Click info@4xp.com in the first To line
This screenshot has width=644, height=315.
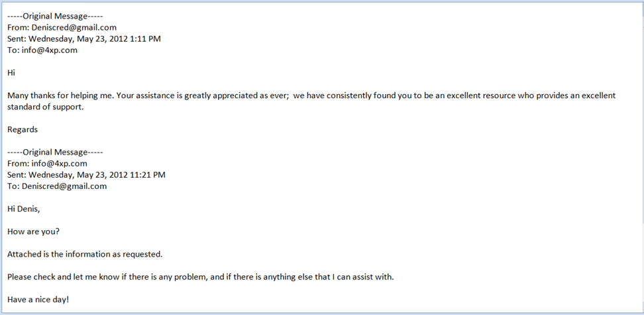click(x=48, y=50)
